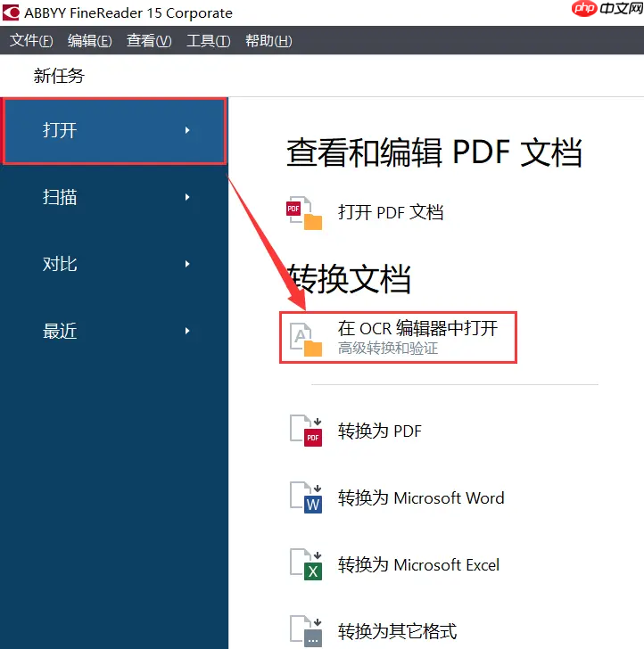The image size is (644, 649).
Task: Open the 编辑(E) menu
Action: click(x=90, y=41)
